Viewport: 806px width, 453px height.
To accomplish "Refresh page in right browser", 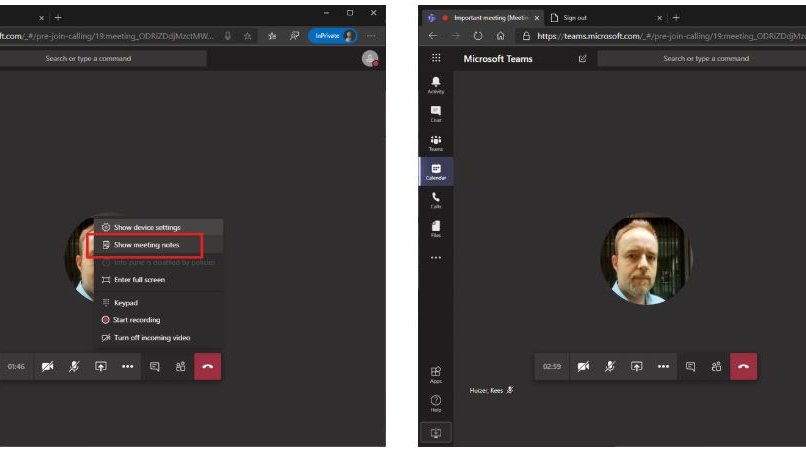I will point(478,36).
